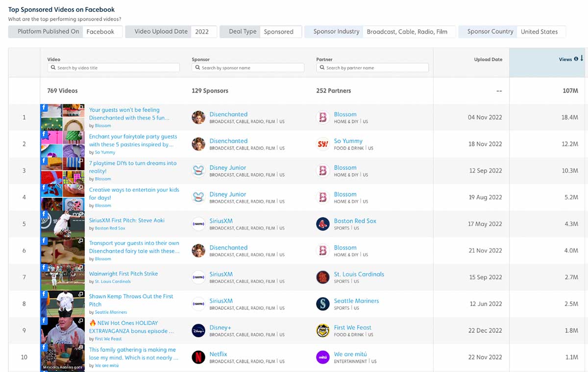Image resolution: width=588 pixels, height=372 pixels.
Task: Focus the search by sponsor name field
Action: pos(248,68)
